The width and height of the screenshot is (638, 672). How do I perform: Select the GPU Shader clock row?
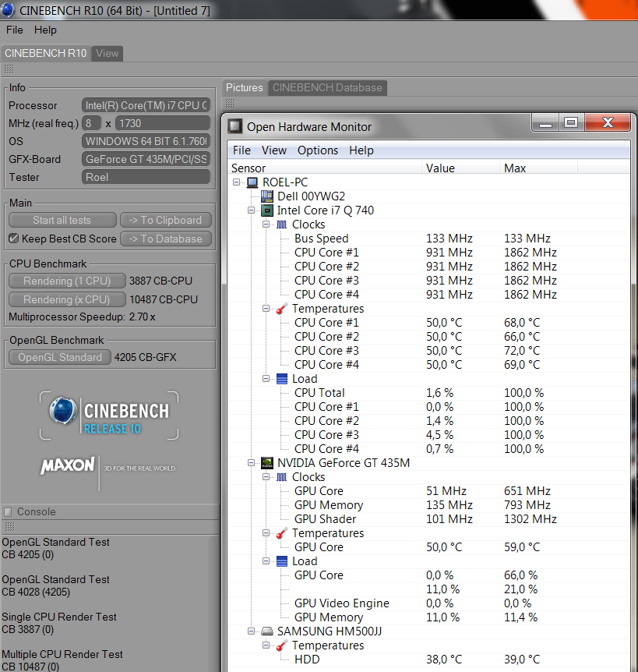click(x=428, y=519)
